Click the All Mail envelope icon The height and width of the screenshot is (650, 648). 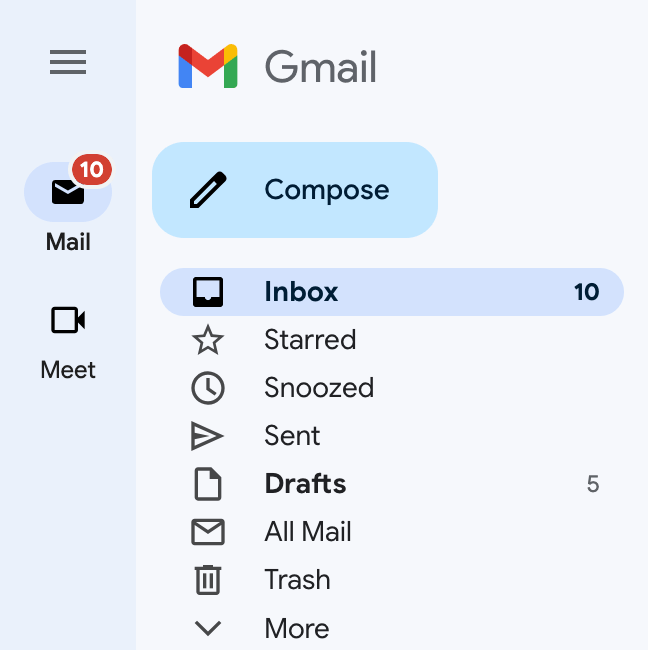(x=208, y=532)
